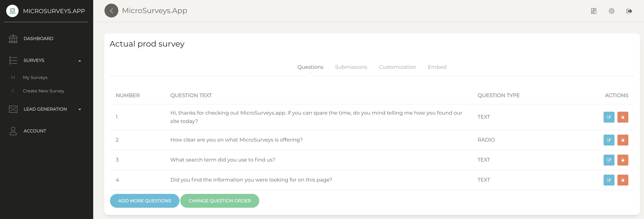
Task: Select the Surveys list icon in sidebar
Action: (x=13, y=60)
